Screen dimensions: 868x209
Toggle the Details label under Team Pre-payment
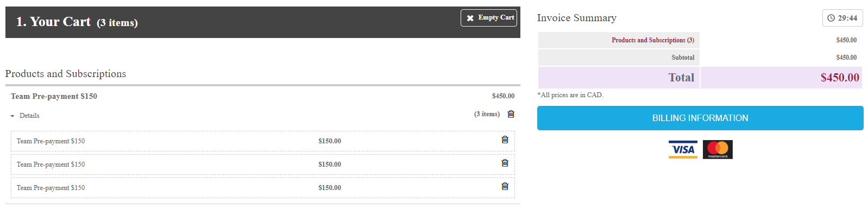coord(29,116)
